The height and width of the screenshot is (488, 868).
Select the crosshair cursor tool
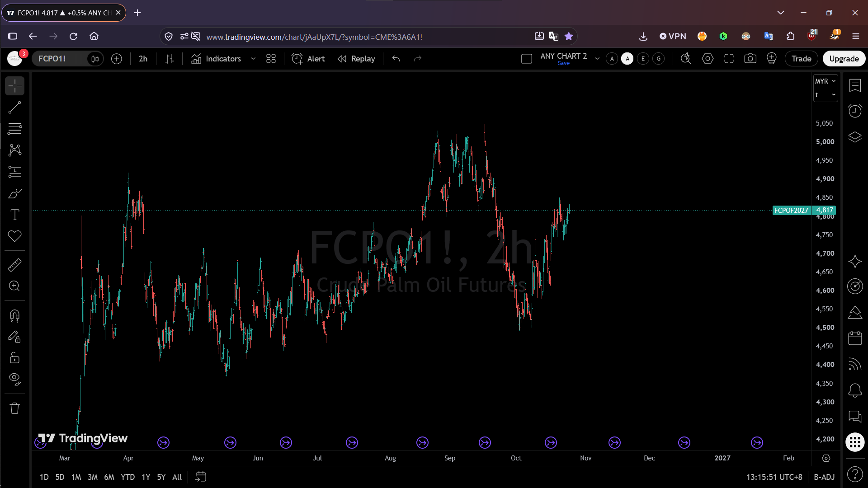(14, 86)
